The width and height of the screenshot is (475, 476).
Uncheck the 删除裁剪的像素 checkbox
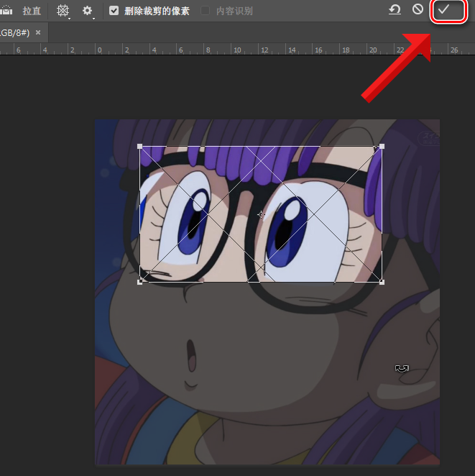[x=114, y=11]
